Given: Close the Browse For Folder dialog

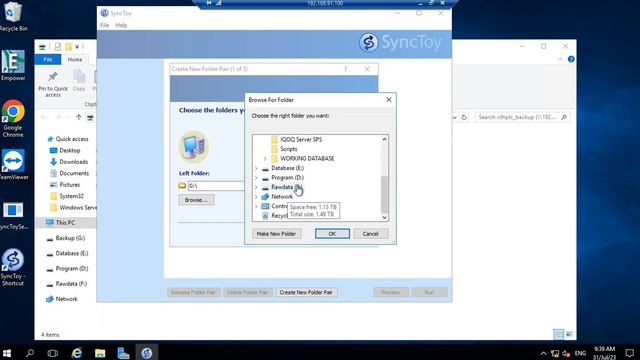Looking at the screenshot, I should (389, 100).
